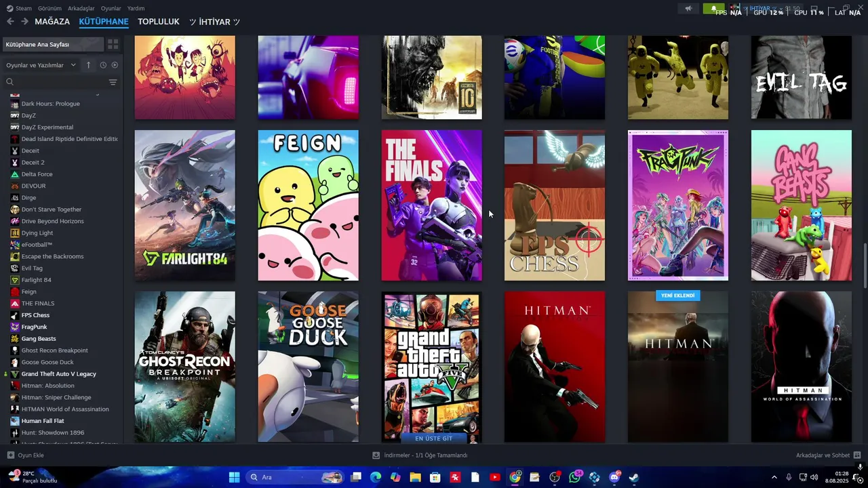Open Steam icon on the taskbar

pos(634,477)
